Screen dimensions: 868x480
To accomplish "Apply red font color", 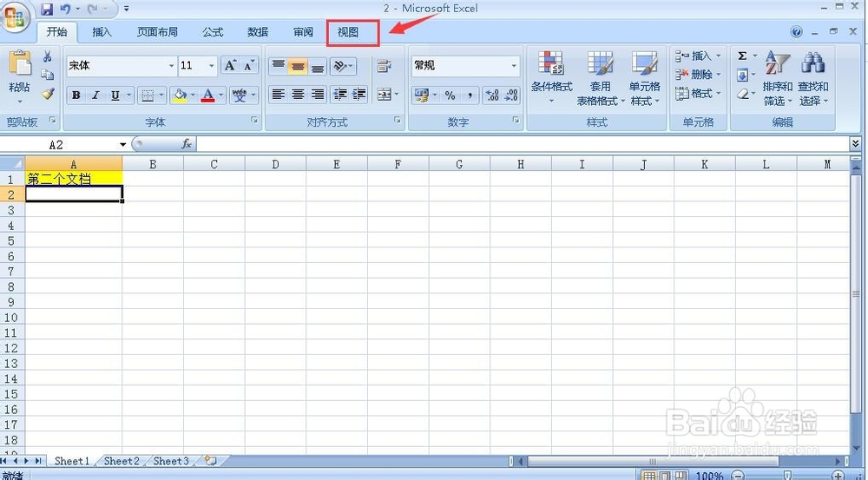I will (208, 95).
